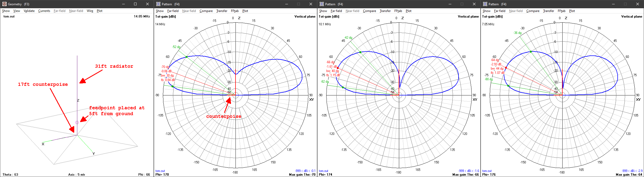Open FFtab menu in 7.05 MHz Pattern window
The height and width of the screenshot is (177, 644).
coord(562,11)
